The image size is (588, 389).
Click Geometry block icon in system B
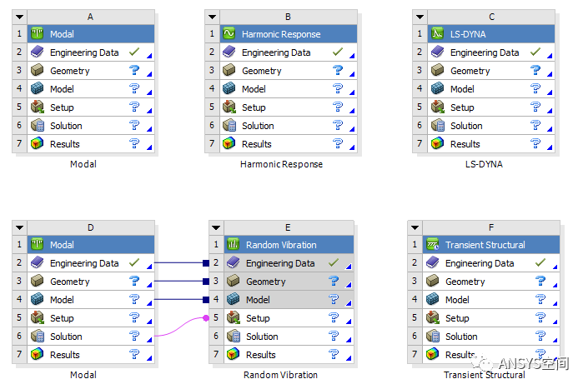point(229,70)
